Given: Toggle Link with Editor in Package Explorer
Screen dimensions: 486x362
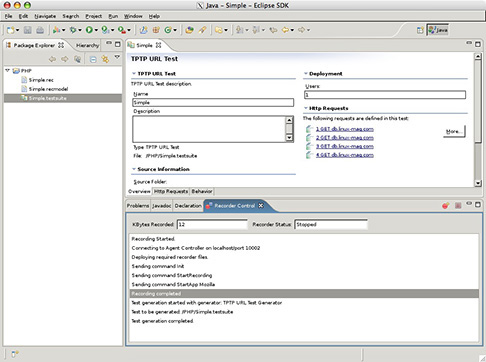Looking at the screenshot, I should [105, 59].
